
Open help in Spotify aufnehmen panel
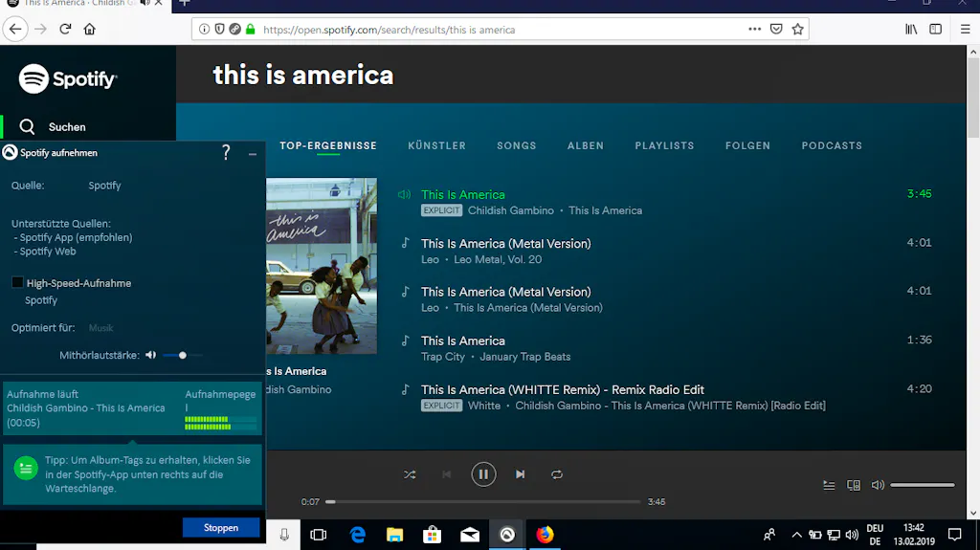[226, 152]
